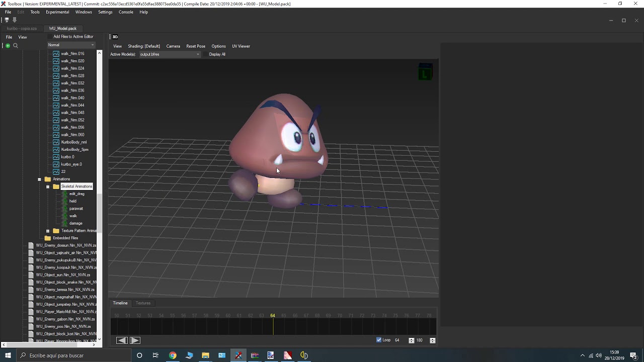Switch to the kuribo - copia.szs tab
The width and height of the screenshot is (644, 362).
point(22,29)
